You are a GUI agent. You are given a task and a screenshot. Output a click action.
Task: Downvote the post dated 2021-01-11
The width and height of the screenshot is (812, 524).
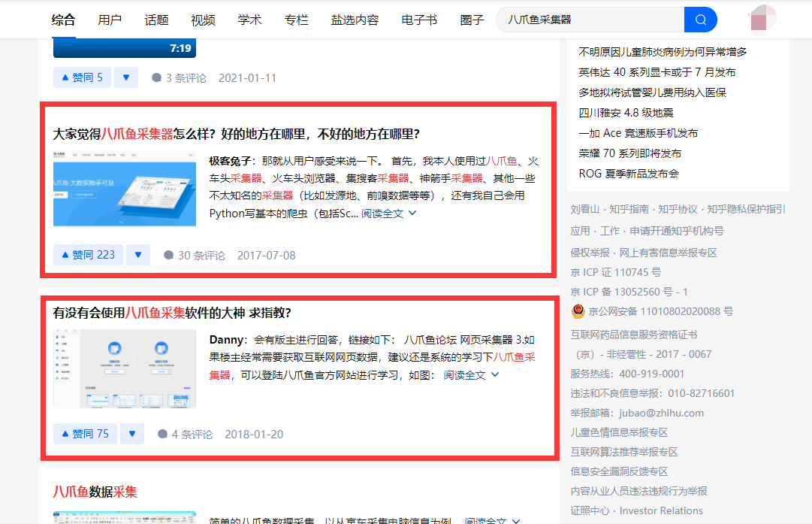126,77
